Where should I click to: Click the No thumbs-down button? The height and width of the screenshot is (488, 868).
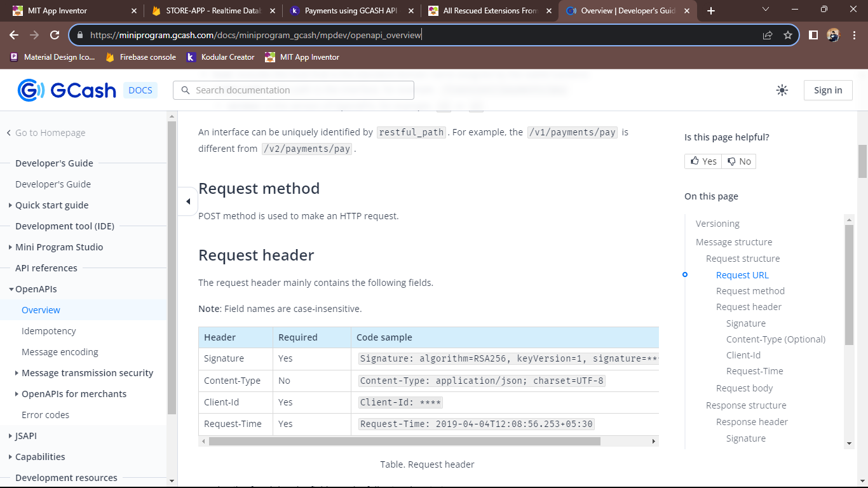(x=739, y=161)
